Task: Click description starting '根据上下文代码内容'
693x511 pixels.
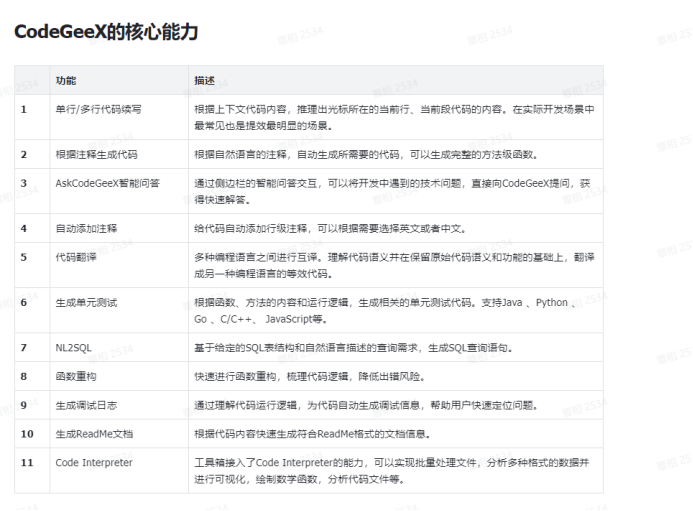Action: 394,118
